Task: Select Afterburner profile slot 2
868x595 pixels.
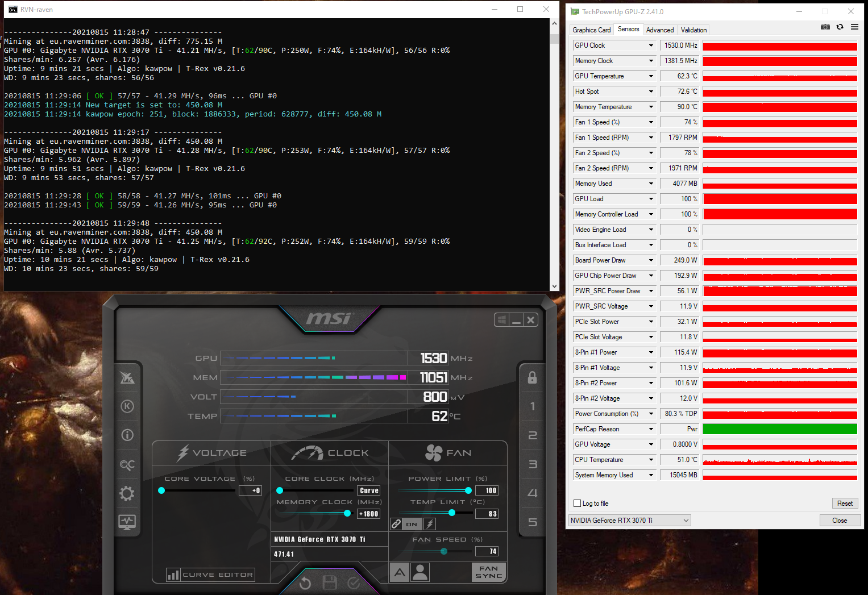Action: coord(533,435)
